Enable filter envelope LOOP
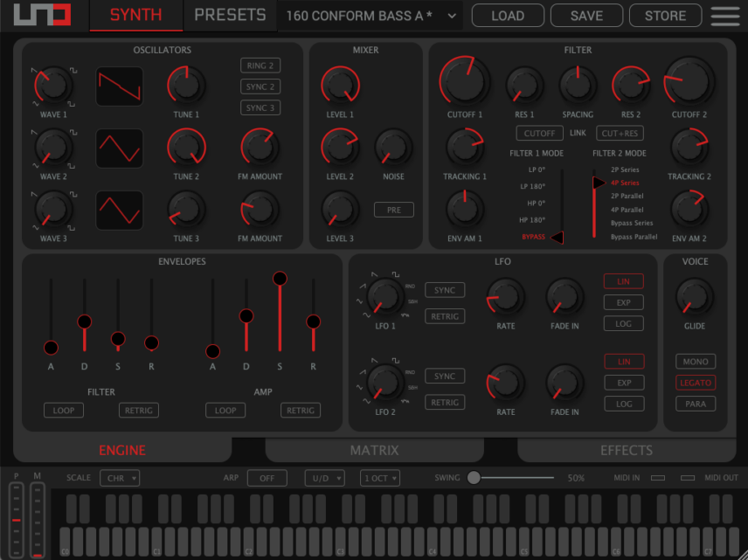 pyautogui.click(x=64, y=411)
